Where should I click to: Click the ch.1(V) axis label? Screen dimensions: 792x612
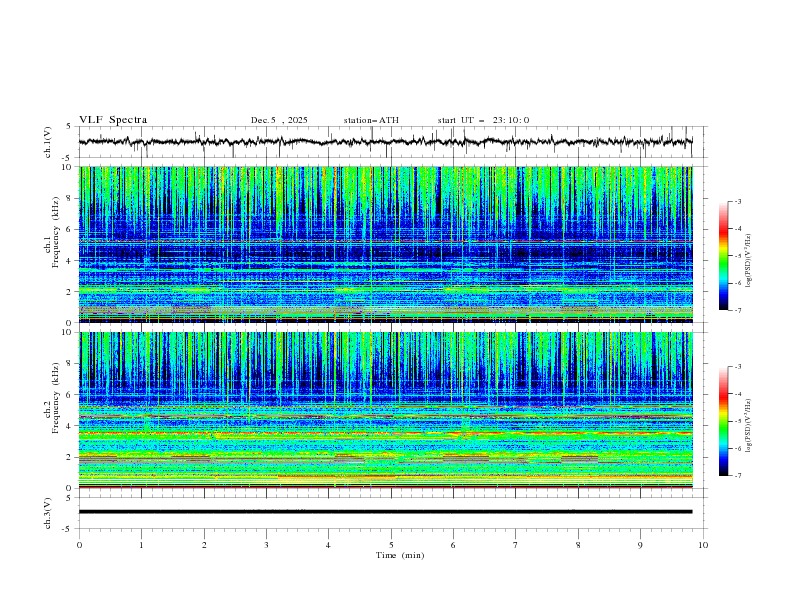tap(48, 142)
